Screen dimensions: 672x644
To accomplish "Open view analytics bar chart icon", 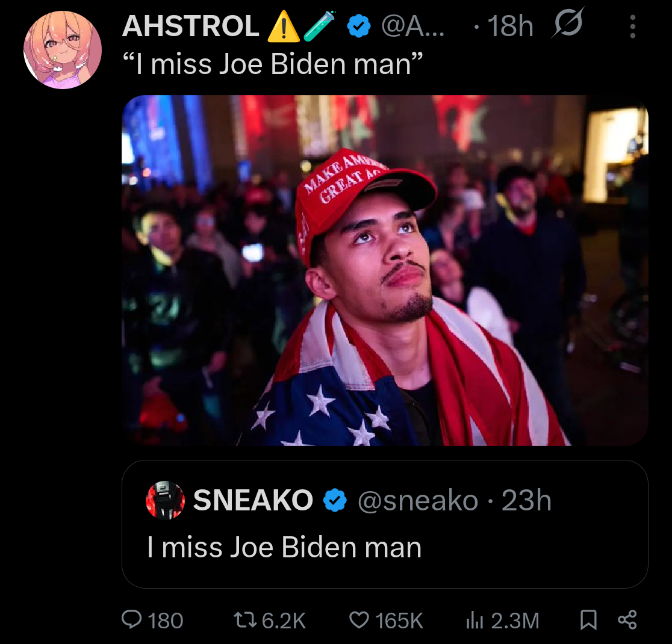I will [474, 620].
